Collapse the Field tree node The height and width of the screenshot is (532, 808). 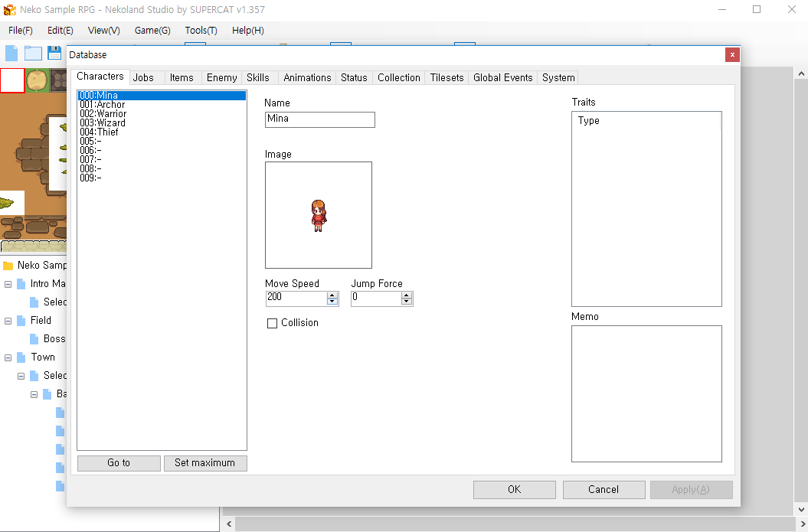(x=8, y=321)
